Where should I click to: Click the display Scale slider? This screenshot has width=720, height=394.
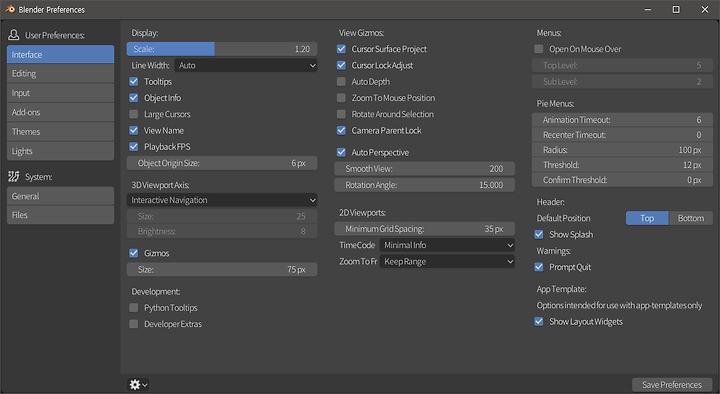222,49
